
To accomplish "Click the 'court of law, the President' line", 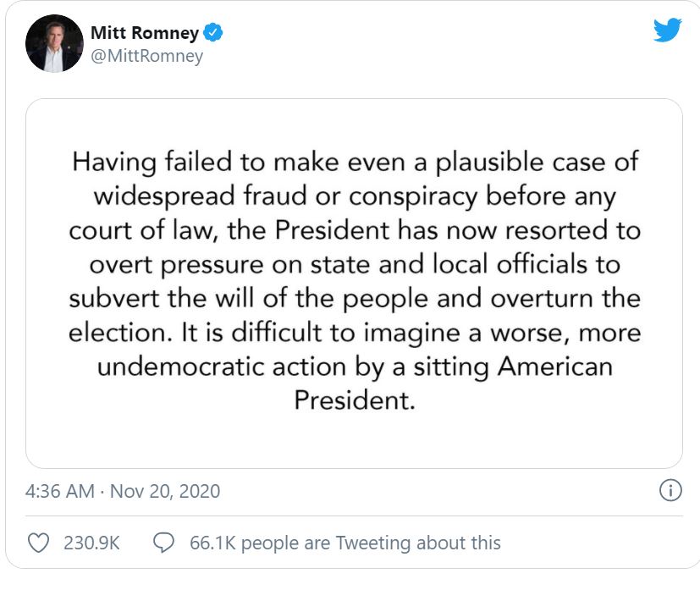I will [x=355, y=230].
